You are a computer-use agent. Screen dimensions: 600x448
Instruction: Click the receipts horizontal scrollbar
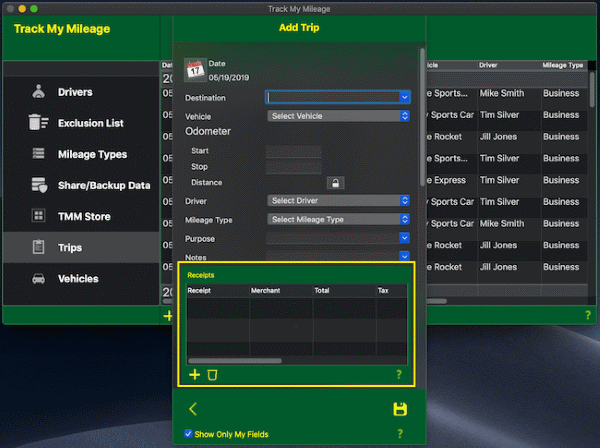click(x=235, y=361)
